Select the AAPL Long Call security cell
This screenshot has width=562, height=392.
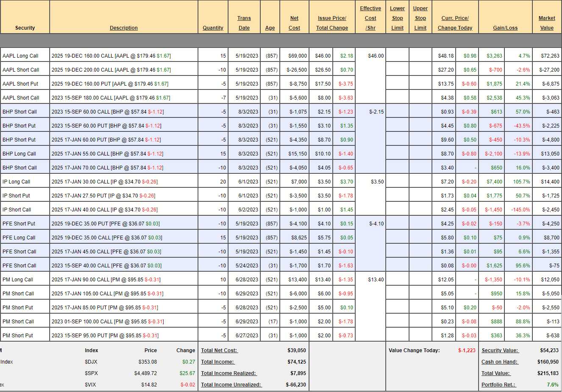coord(20,56)
